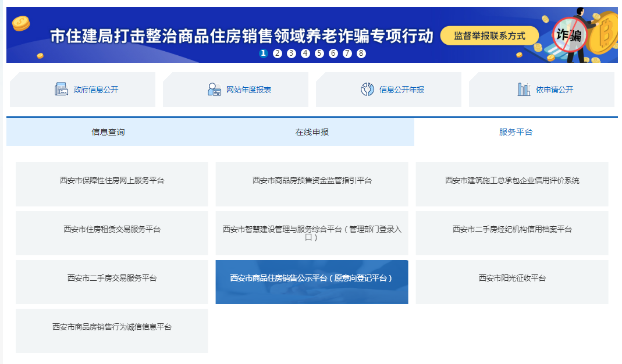Open 政府信息公开 link text
The height and width of the screenshot is (364, 622).
pos(96,90)
